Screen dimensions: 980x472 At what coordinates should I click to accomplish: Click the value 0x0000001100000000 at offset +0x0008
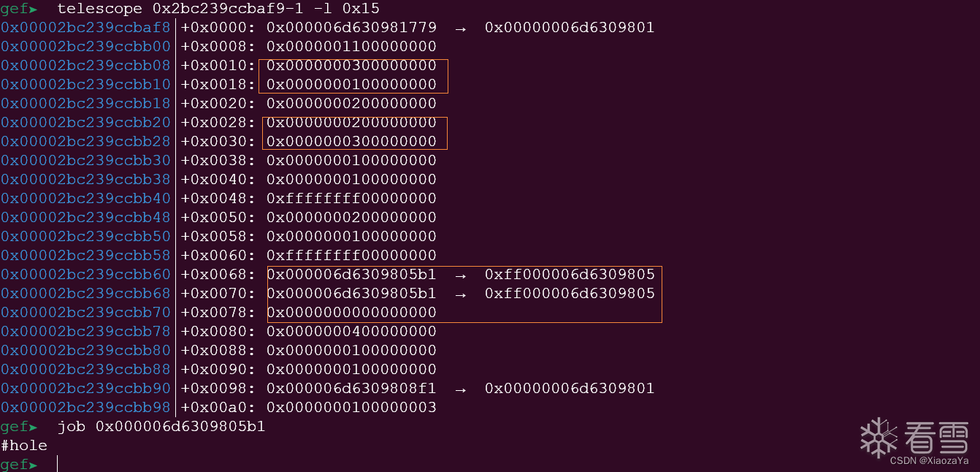[351, 47]
